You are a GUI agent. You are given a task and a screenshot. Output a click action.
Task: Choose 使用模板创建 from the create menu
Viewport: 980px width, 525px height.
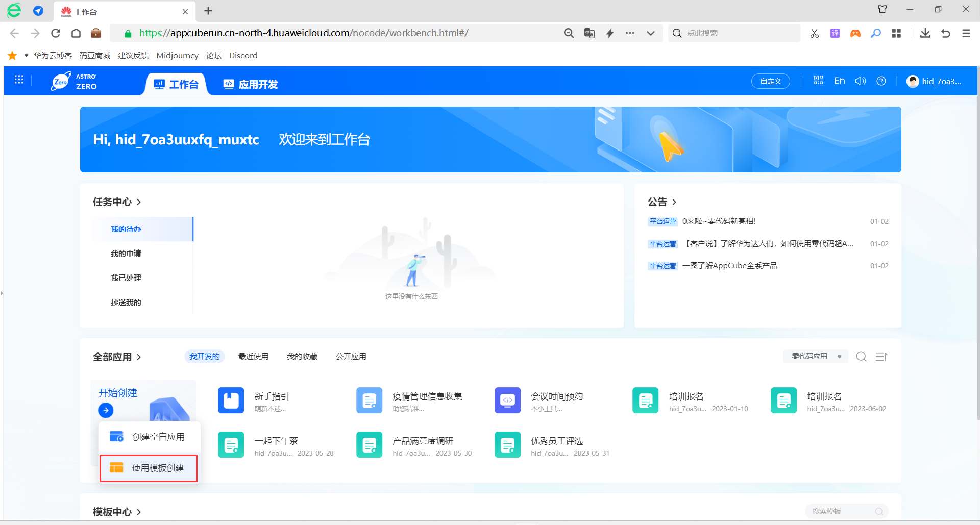click(149, 468)
